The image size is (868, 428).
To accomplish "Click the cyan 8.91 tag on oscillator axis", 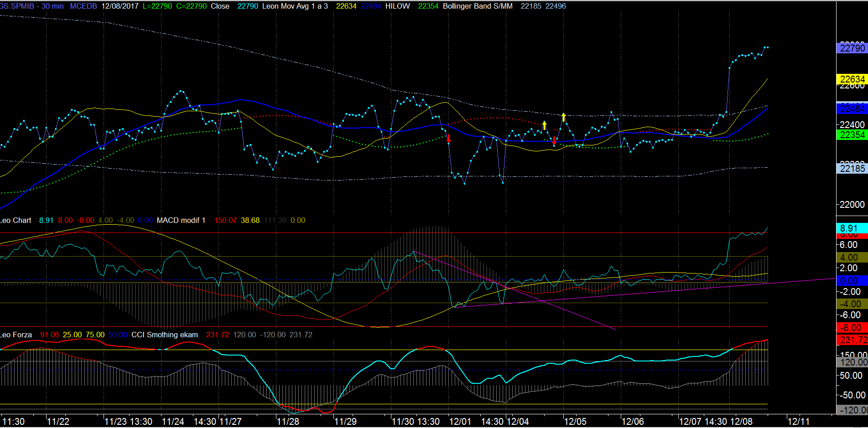I will tap(852, 228).
